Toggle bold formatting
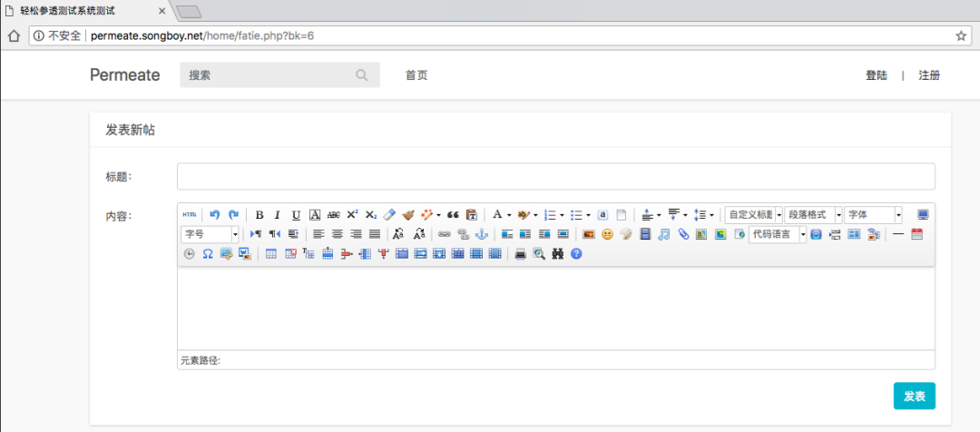 point(260,215)
